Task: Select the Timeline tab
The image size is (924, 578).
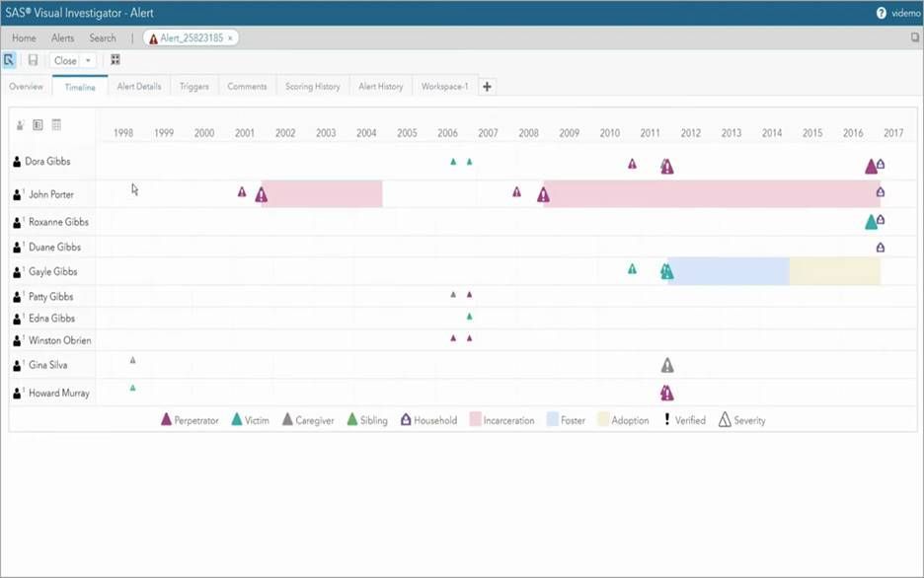Action: 80,87
